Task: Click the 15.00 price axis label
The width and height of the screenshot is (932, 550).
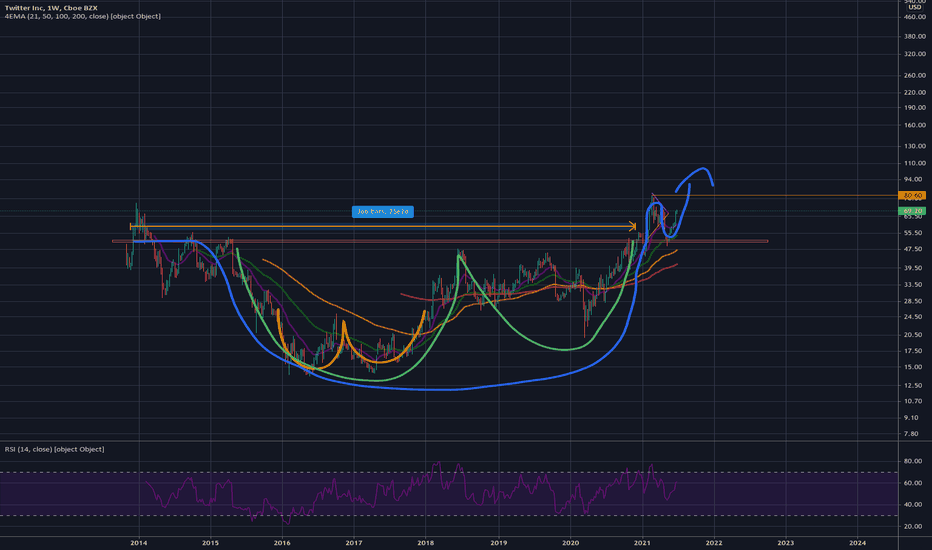Action: point(913,367)
